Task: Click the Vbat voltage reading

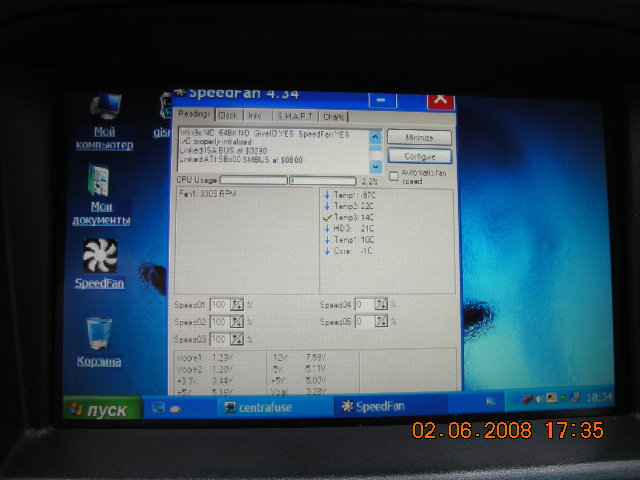Action: [299, 391]
